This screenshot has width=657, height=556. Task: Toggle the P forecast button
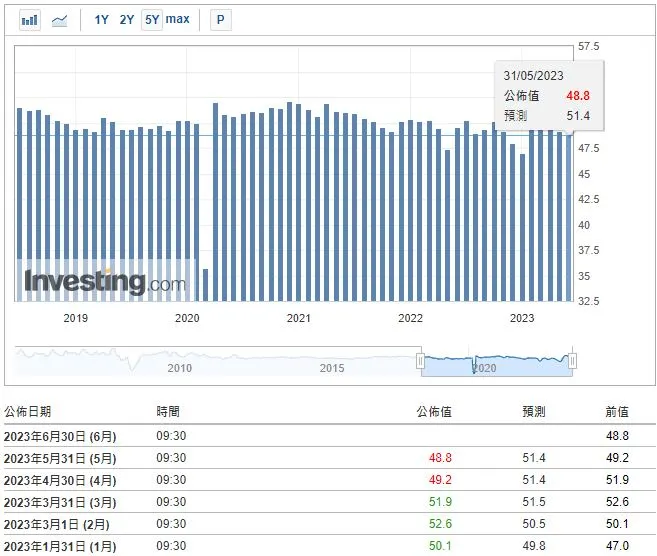220,20
